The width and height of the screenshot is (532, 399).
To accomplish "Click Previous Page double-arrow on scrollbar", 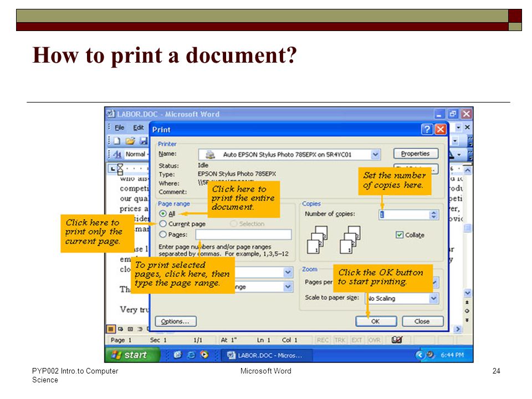I will pyautogui.click(x=467, y=302).
